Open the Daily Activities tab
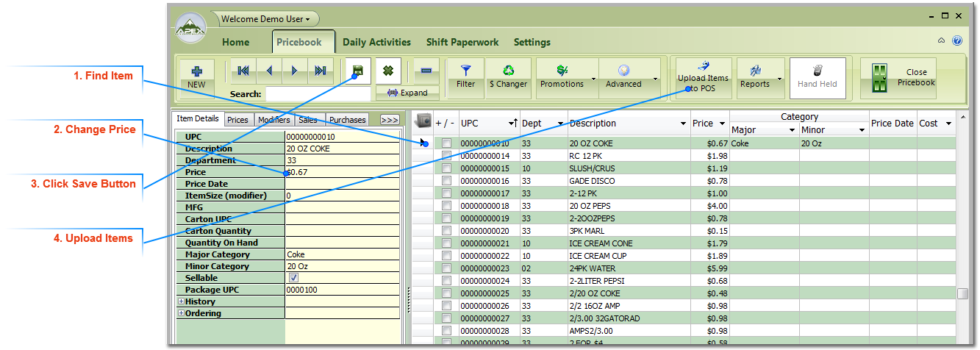Image resolution: width=980 pixels, height=350 pixels. (x=376, y=42)
